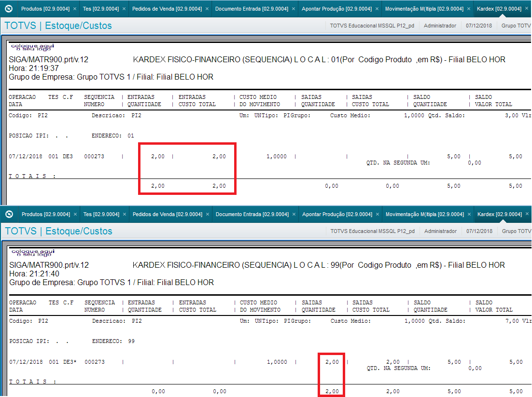The image size is (532, 397).
Task: Click sequence 000273 in LOCAL 99 report
Action: click(95, 362)
